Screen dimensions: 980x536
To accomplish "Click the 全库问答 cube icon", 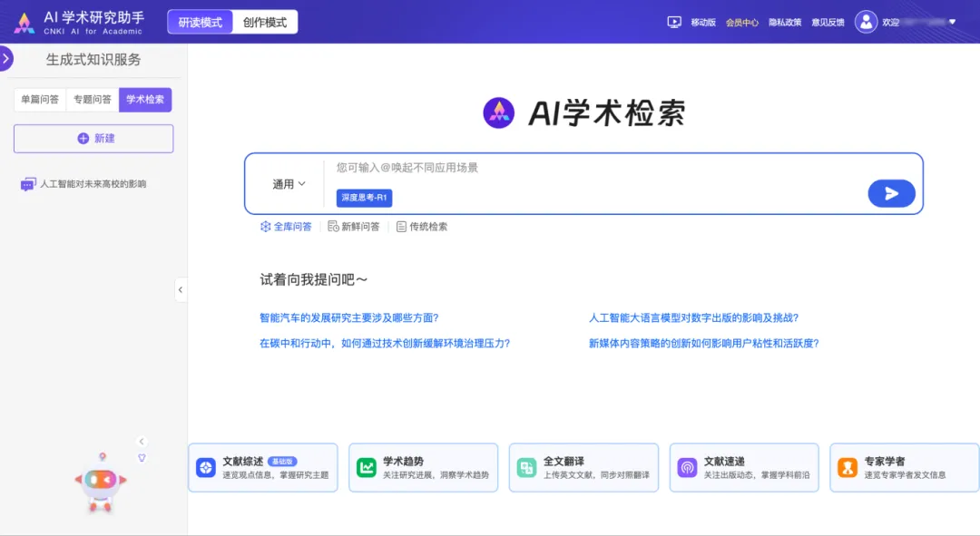I will (266, 227).
